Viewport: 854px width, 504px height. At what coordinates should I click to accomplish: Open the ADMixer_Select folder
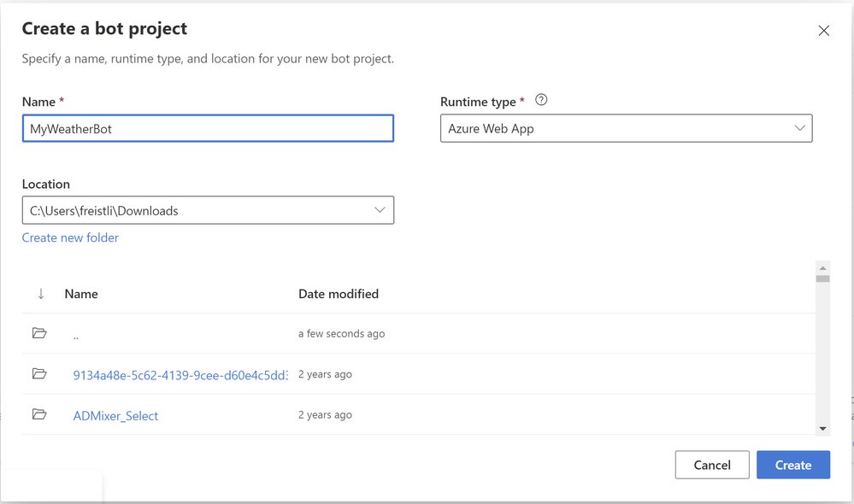coord(115,416)
